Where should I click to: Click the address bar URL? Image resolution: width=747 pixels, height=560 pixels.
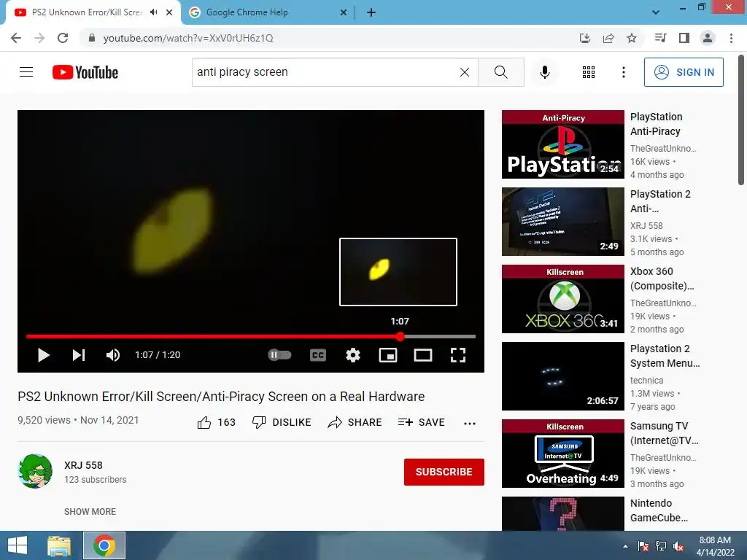188,38
